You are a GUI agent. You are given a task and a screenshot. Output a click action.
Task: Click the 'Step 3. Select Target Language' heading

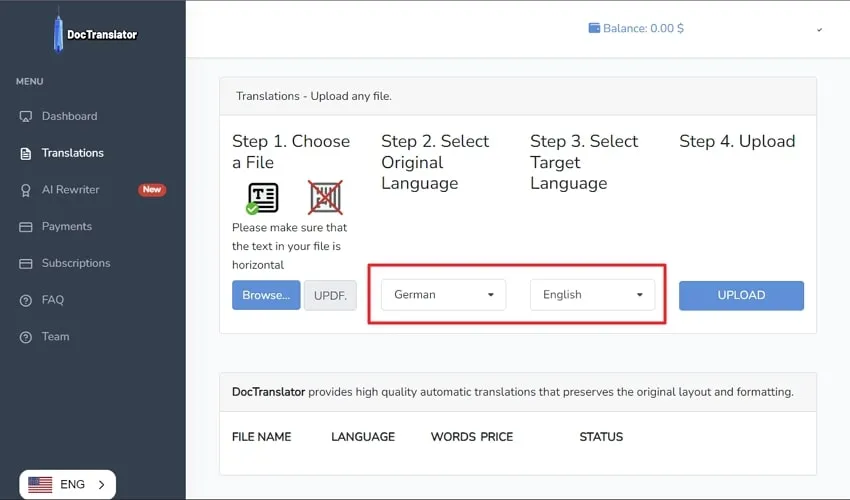click(584, 162)
